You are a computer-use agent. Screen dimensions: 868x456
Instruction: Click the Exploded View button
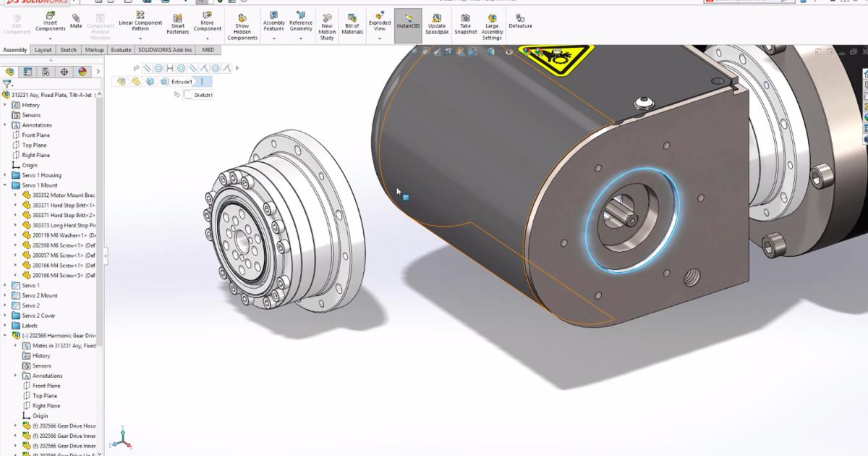click(379, 22)
